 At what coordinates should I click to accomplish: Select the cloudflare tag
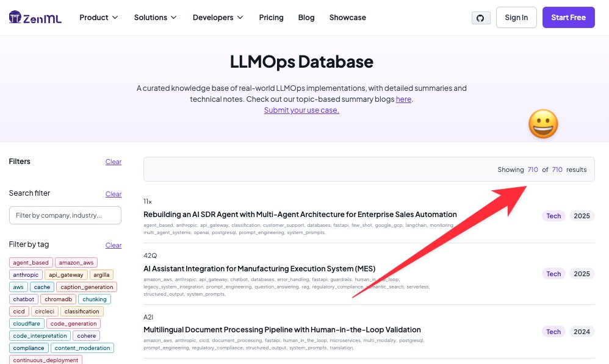26,324
